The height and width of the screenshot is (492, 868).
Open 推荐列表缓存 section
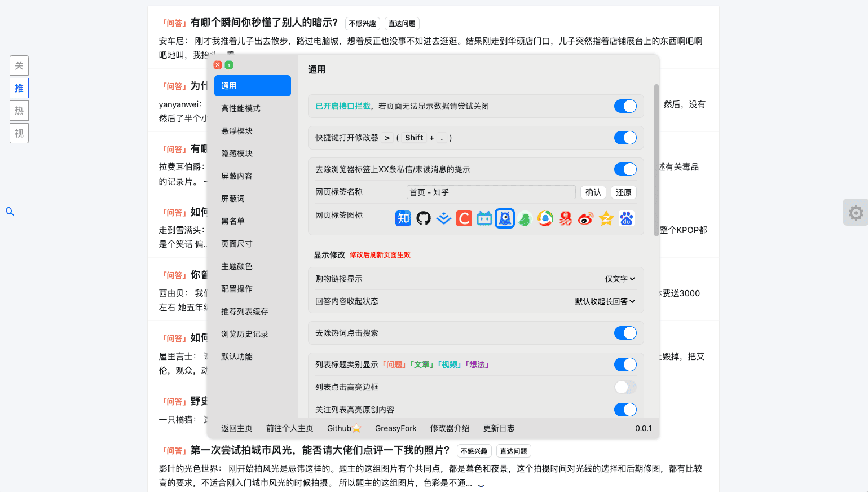pyautogui.click(x=253, y=311)
